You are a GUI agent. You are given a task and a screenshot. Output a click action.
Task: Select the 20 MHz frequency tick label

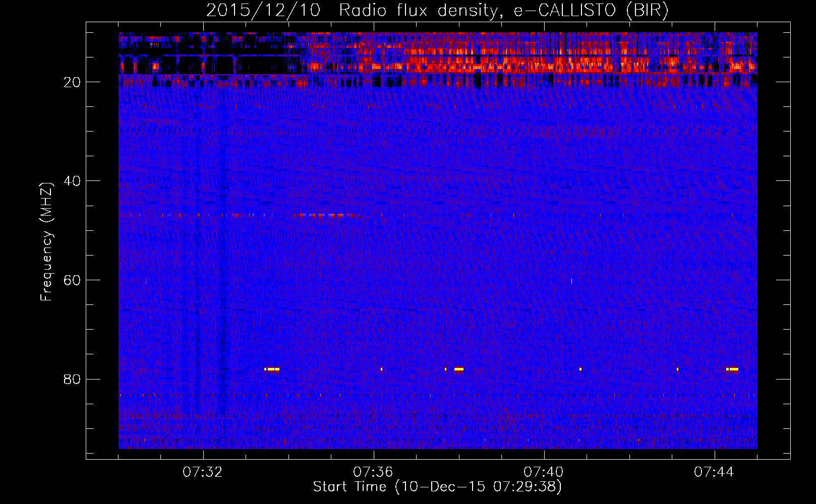point(73,82)
